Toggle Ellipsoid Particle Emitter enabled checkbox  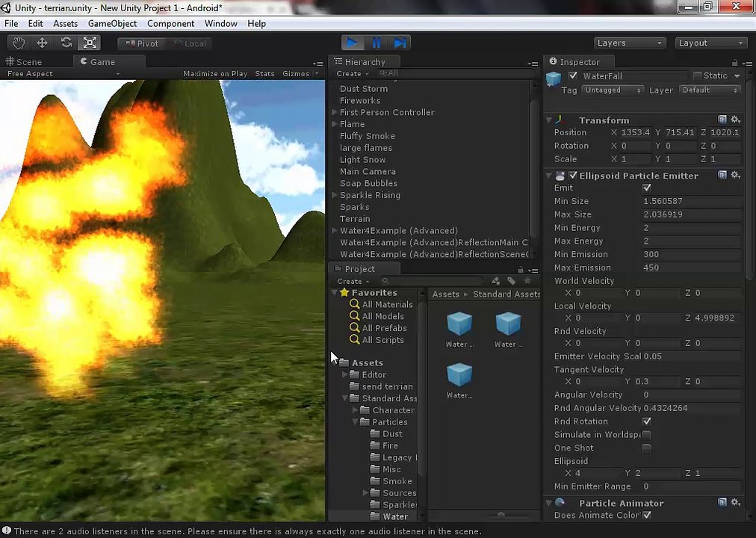tap(573, 176)
